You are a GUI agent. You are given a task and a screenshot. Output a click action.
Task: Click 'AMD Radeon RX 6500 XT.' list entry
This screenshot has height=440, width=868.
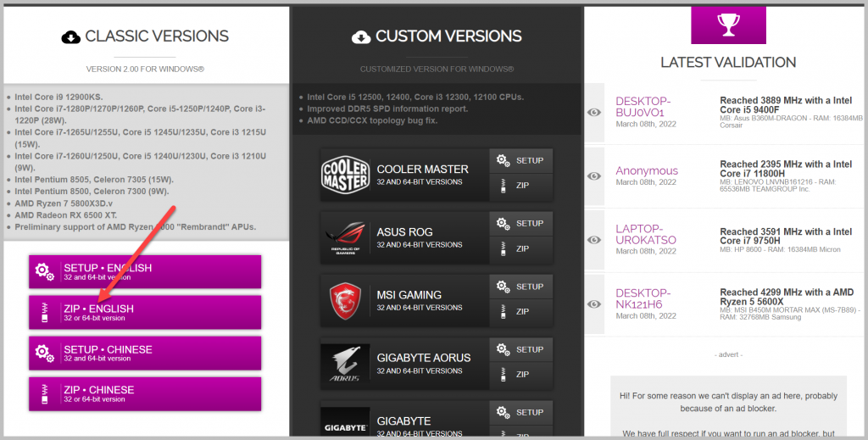pos(65,214)
